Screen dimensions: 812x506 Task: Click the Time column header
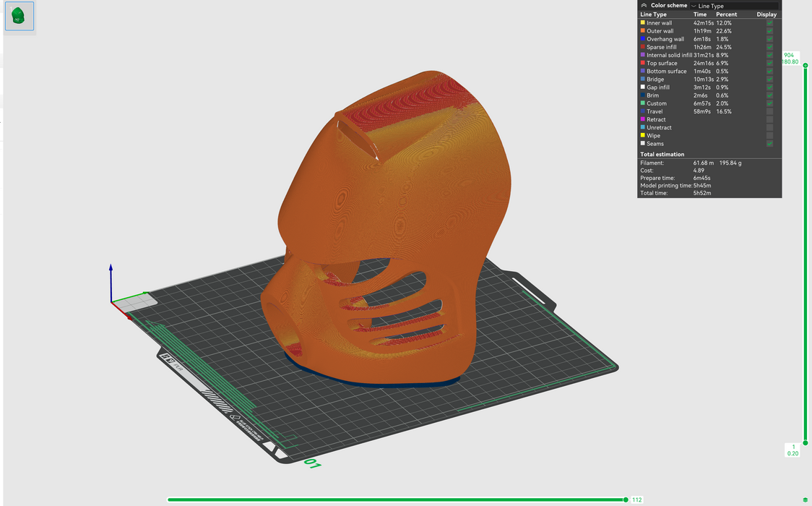click(x=700, y=14)
